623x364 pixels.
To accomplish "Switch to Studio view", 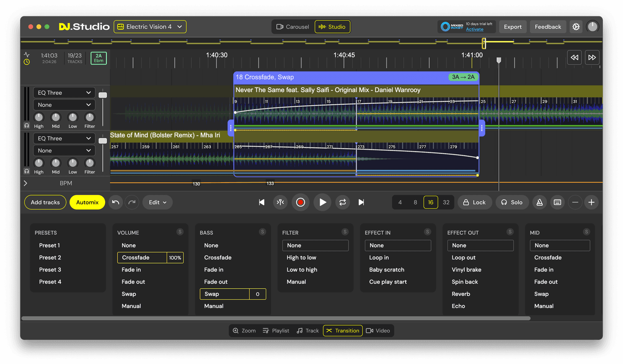I will click(x=332, y=27).
